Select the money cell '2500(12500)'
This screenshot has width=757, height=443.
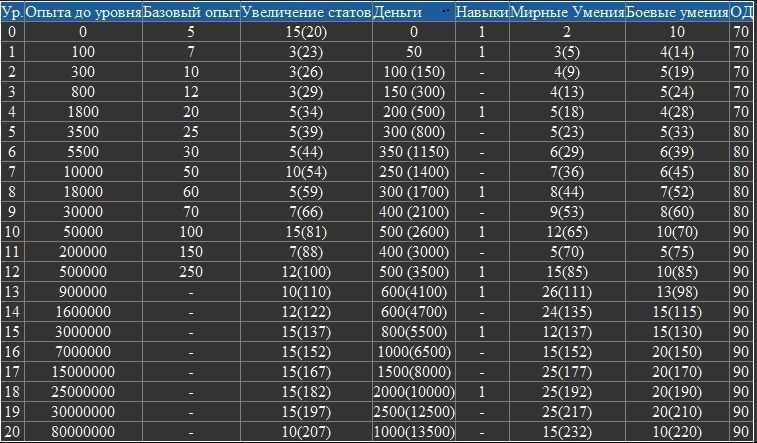(x=412, y=411)
